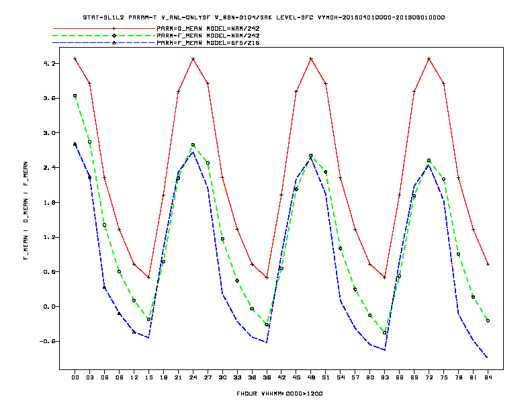Click the y-axis tick label -0.6
This screenshot has width=532, height=411.
[x=47, y=341]
